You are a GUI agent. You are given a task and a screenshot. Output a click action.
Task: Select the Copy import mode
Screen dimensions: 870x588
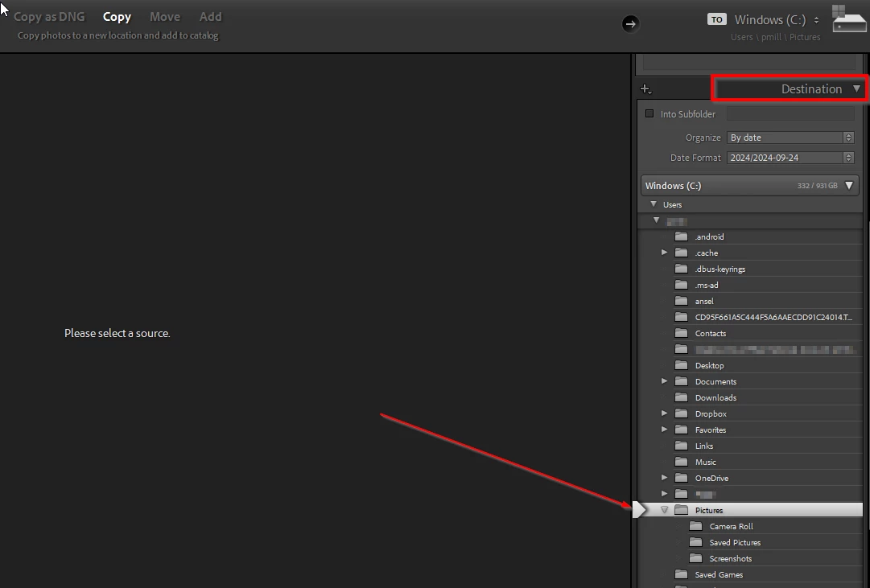(117, 17)
